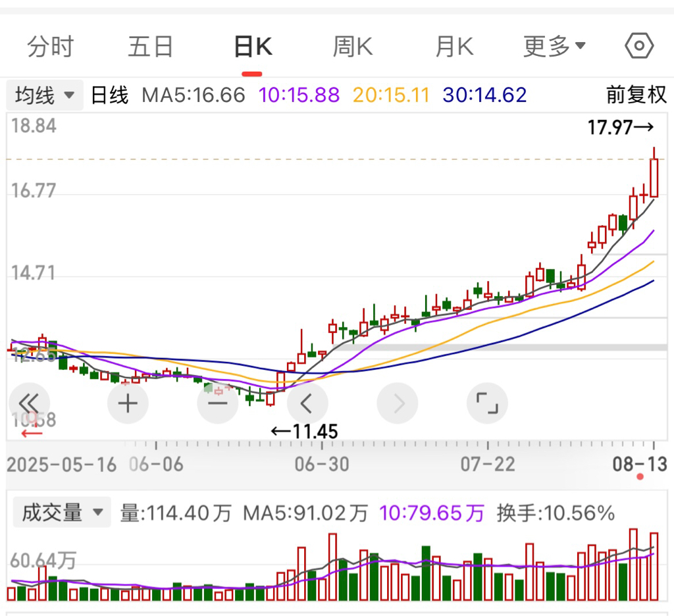Tap the 60.64万 volume axis label
674x616 pixels.
(43, 561)
